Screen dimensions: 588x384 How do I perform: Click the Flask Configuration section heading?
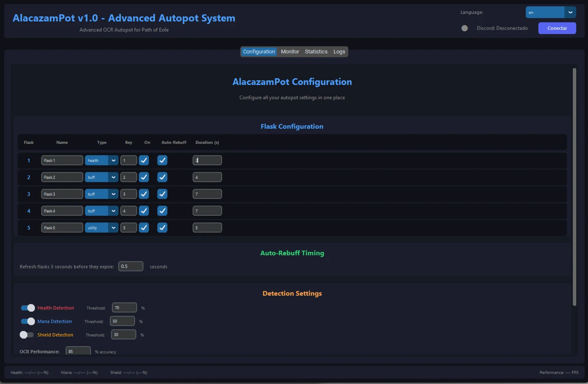pyautogui.click(x=292, y=127)
